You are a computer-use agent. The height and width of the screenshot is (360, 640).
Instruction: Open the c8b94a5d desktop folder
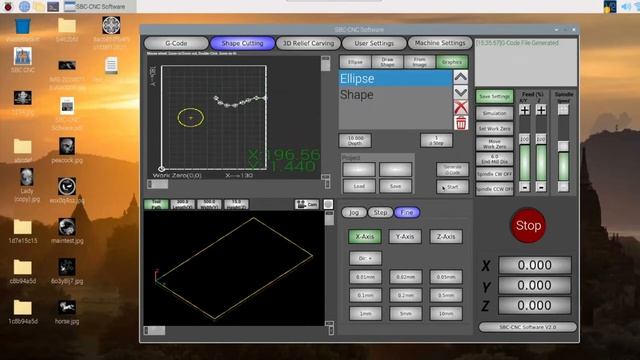tap(22, 271)
